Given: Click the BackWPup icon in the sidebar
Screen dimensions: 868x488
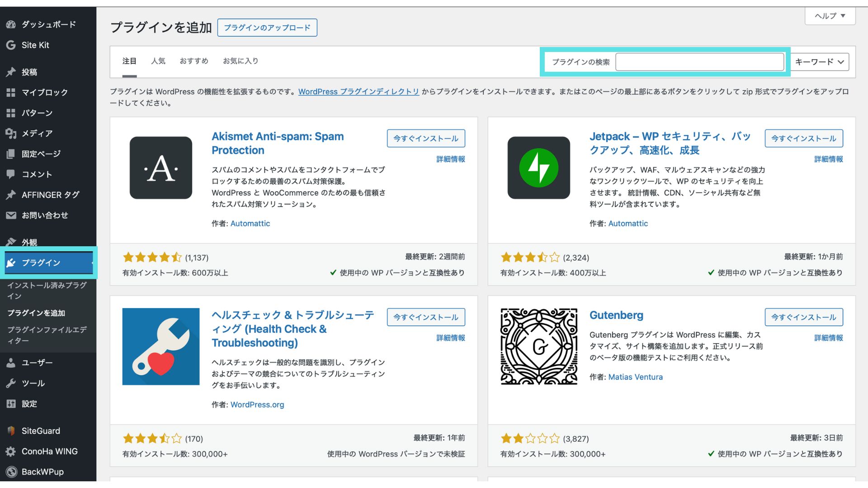Looking at the screenshot, I should [11, 472].
